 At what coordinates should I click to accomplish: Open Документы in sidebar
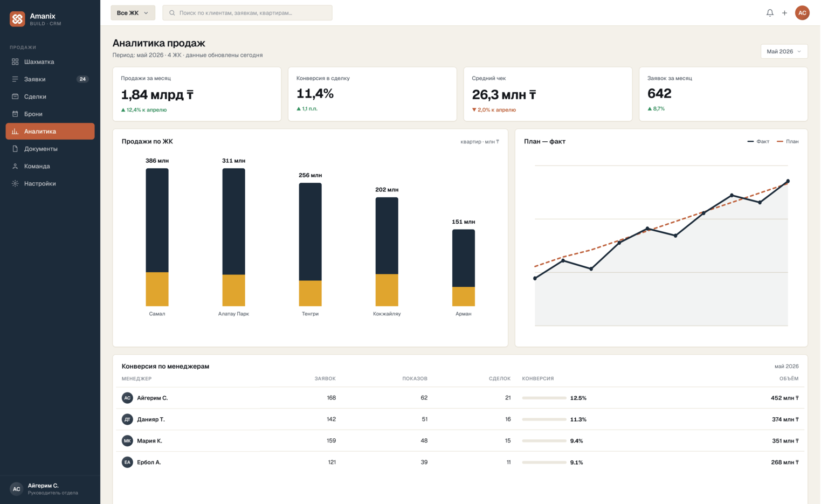[x=50, y=149]
